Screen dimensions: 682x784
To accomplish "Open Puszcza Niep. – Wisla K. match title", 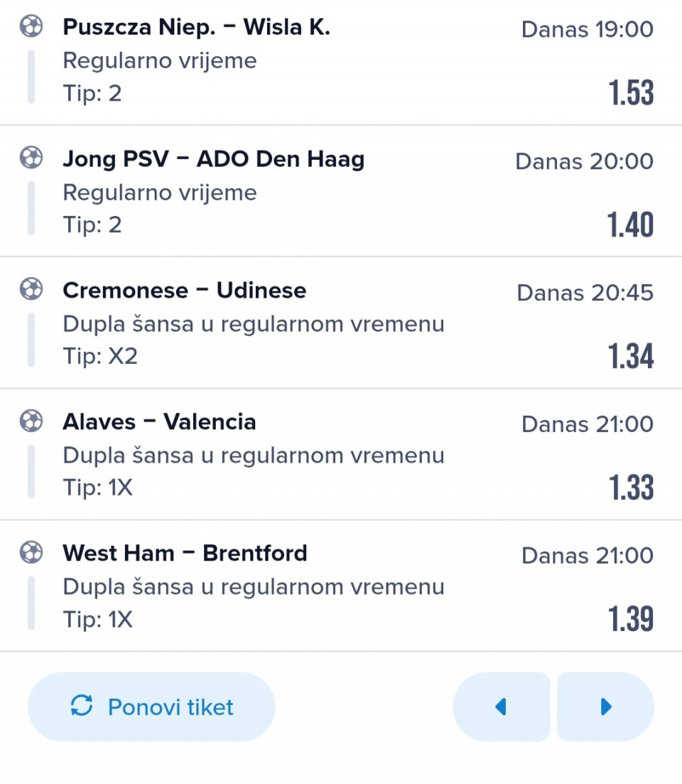I will tap(196, 27).
